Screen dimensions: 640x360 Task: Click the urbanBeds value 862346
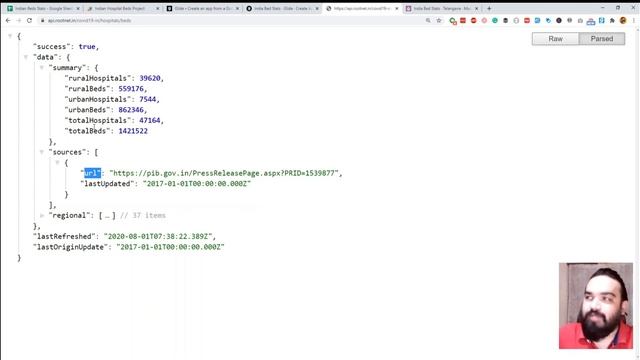131,110
